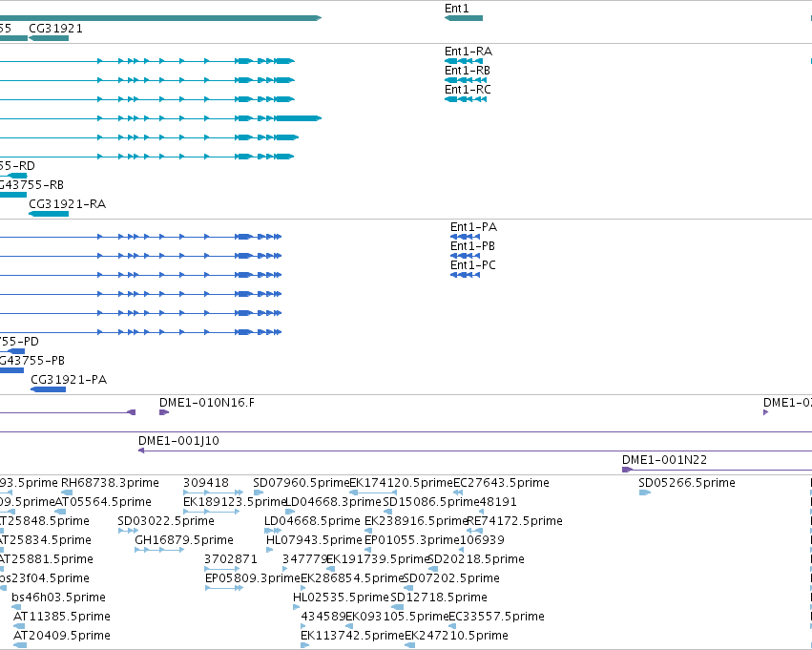Open the AT11385.5prime EST label
812x650 pixels.
pyautogui.click(x=62, y=617)
